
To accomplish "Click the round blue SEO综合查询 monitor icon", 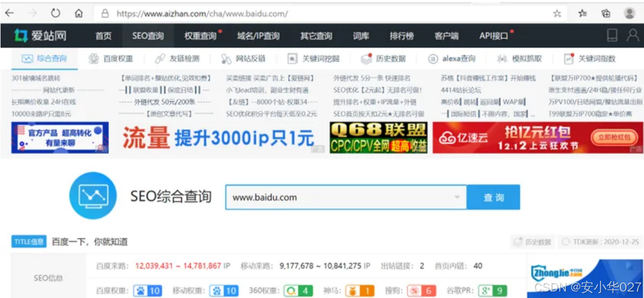I will tap(94, 196).
